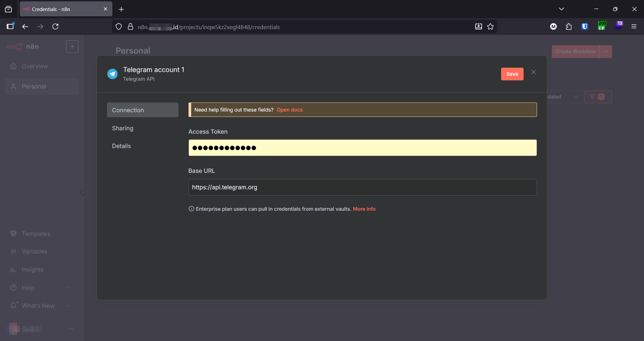Close the Telegram credential dialog

click(x=533, y=72)
